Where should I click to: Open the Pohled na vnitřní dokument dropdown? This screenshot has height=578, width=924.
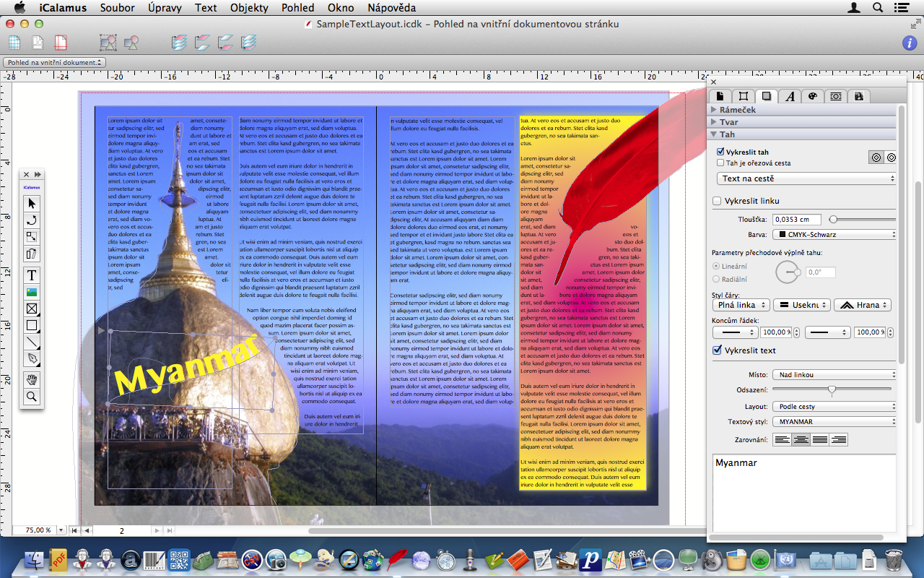[54, 63]
